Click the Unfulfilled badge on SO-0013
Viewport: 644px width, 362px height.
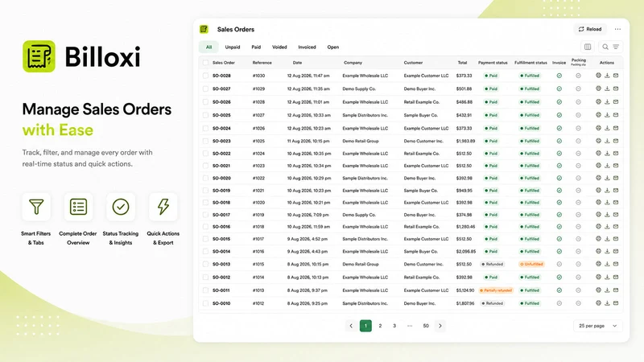click(531, 264)
